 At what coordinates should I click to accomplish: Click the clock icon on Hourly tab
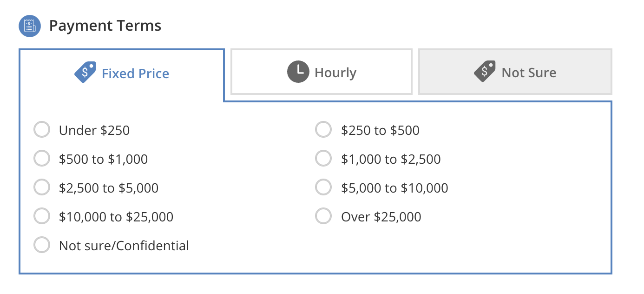pyautogui.click(x=299, y=72)
